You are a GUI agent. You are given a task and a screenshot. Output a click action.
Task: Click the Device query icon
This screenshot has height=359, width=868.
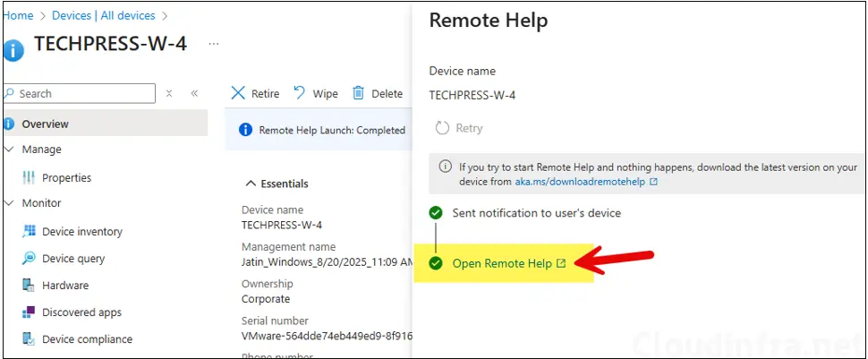pos(29,259)
